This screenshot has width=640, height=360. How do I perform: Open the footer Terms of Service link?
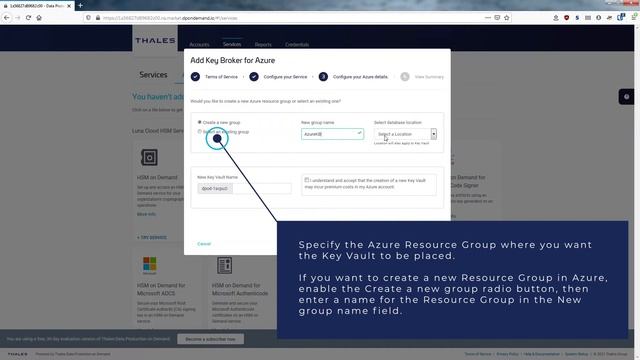[478, 354]
